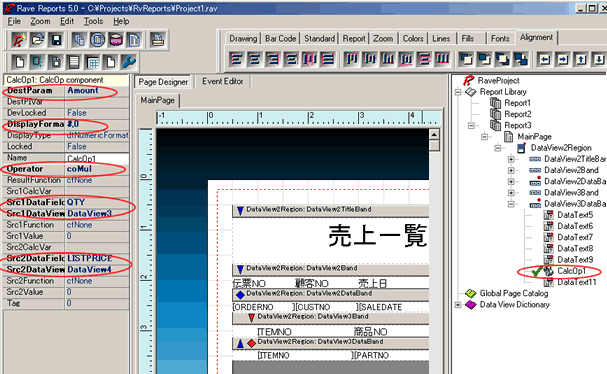The image size is (607, 374).
Task: Click the Align Right edges icon
Action: [273, 59]
